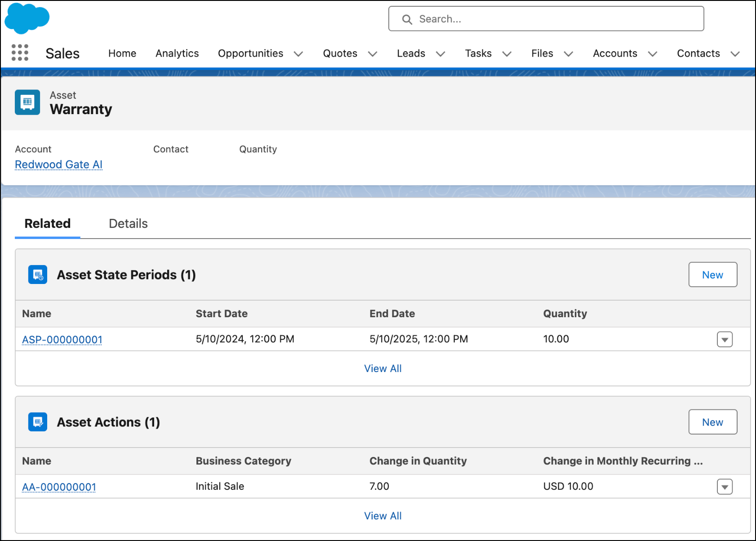The image size is (756, 541).
Task: Open Asset State Periods (1) heading
Action: pos(126,275)
